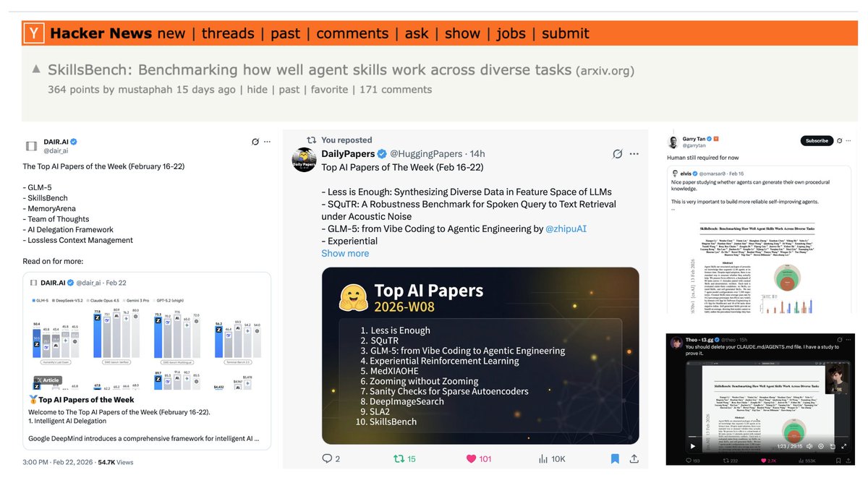Hide the SkillsBench story
868x483 pixels.
click(257, 90)
